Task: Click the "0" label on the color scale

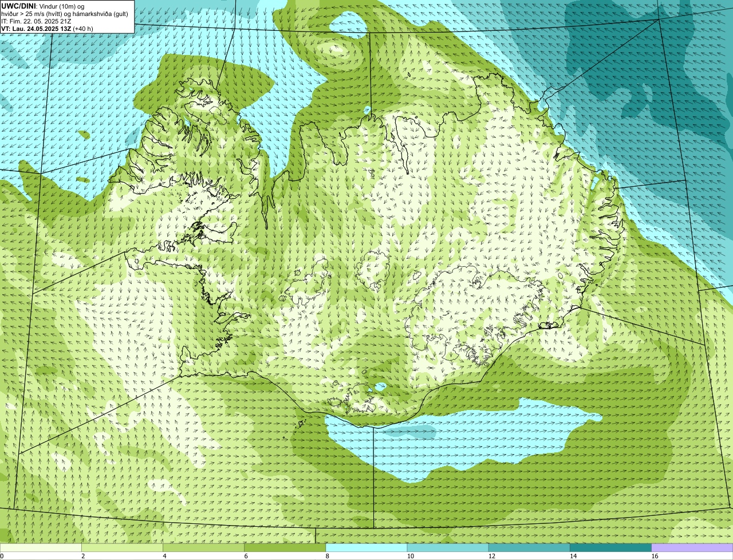Action: click(2, 556)
